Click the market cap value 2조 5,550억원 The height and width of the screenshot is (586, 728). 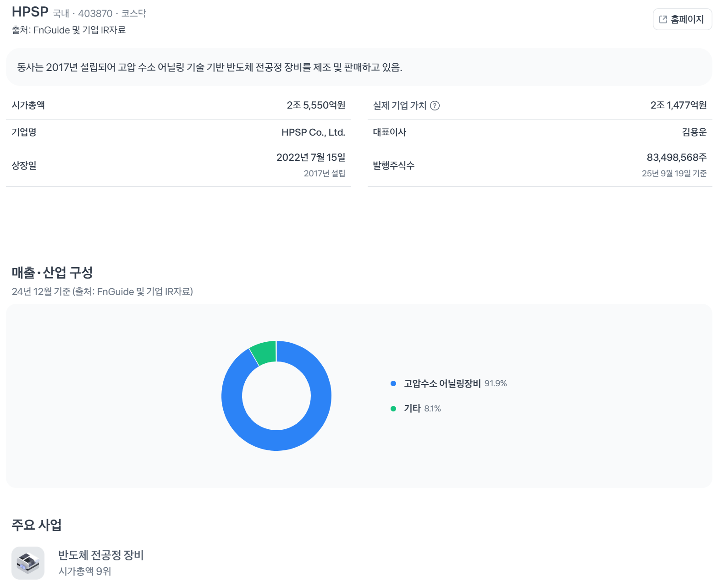point(316,105)
